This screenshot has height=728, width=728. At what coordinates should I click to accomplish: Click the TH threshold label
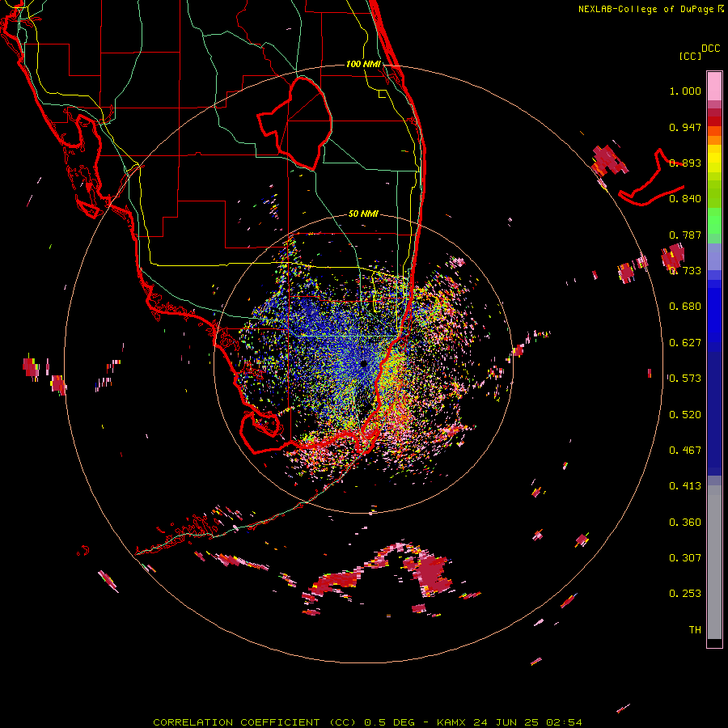695,630
